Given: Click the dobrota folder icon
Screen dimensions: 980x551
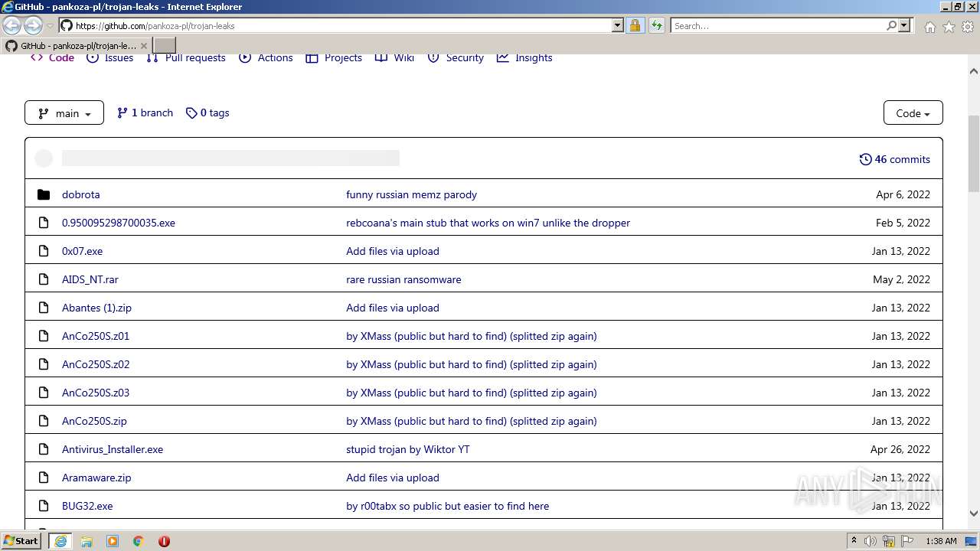Looking at the screenshot, I should point(44,194).
